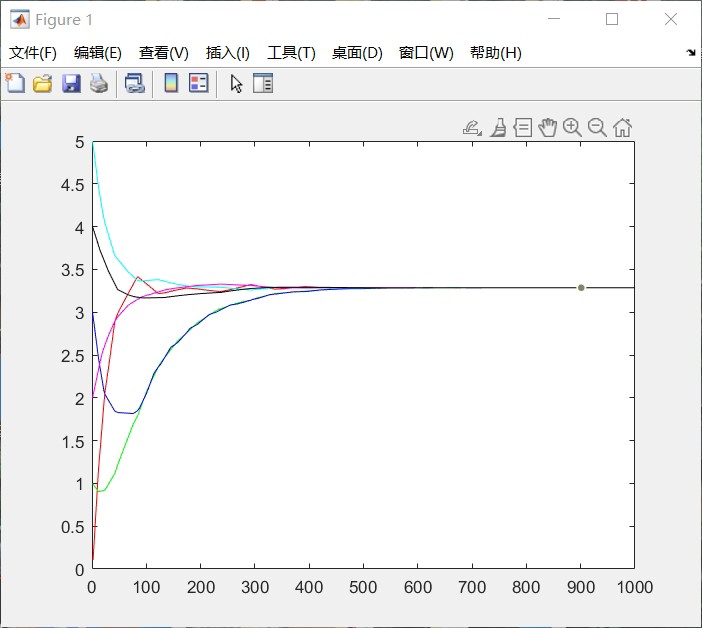Open the 文件(F) menu
Screen dimensions: 702x628
pyautogui.click(x=33, y=53)
